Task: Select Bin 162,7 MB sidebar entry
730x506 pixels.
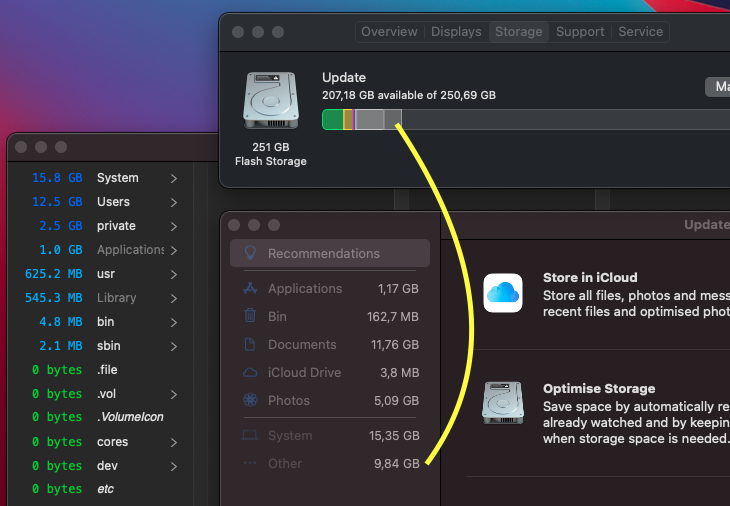Action: pyautogui.click(x=330, y=317)
